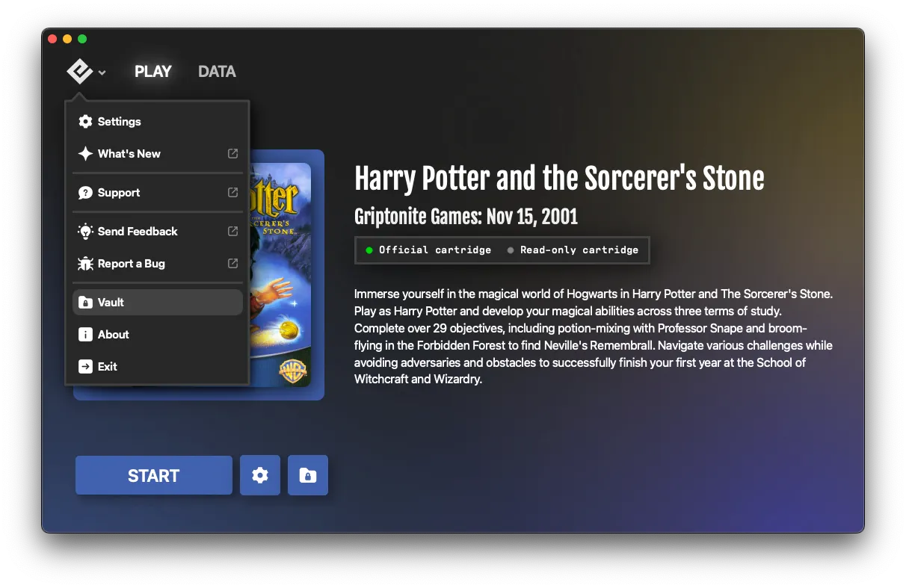This screenshot has height=588, width=906.
Task: Click the emulator logo emblem
Action: [x=78, y=71]
